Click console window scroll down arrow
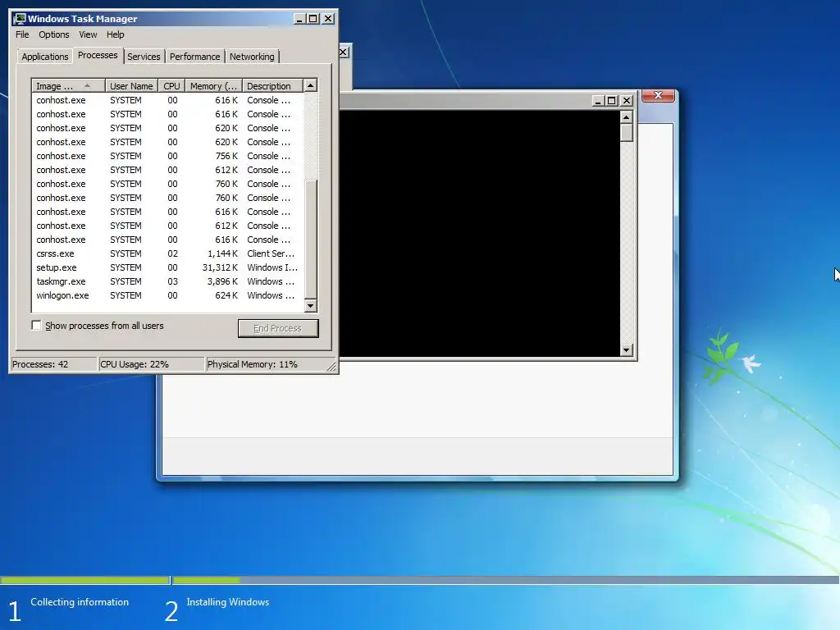The width and height of the screenshot is (840, 630). [626, 350]
